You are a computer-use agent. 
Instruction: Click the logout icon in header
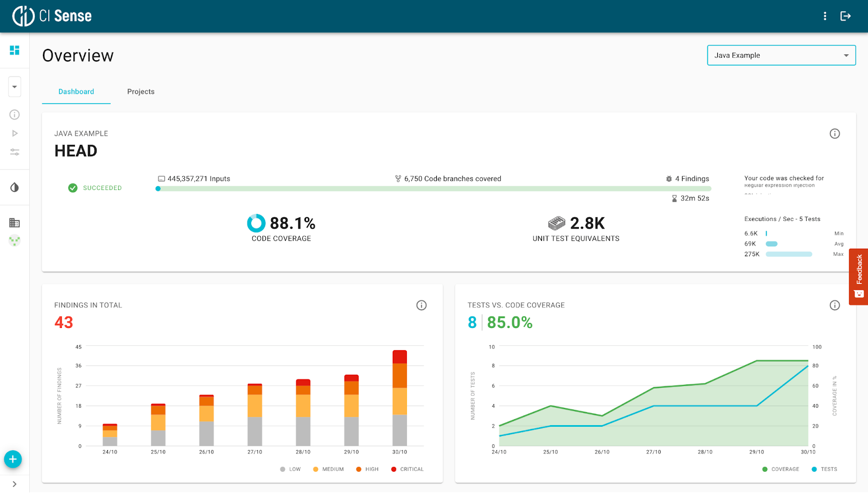click(845, 16)
